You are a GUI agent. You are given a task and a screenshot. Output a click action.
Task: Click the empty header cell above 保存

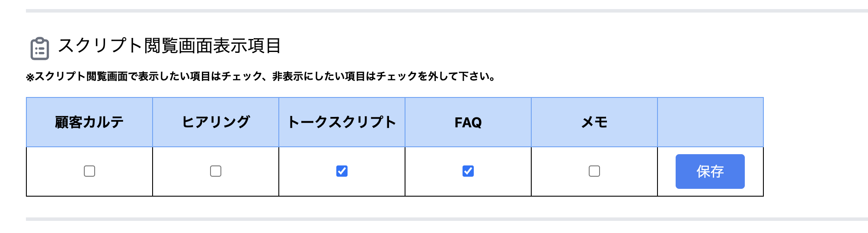click(x=710, y=122)
